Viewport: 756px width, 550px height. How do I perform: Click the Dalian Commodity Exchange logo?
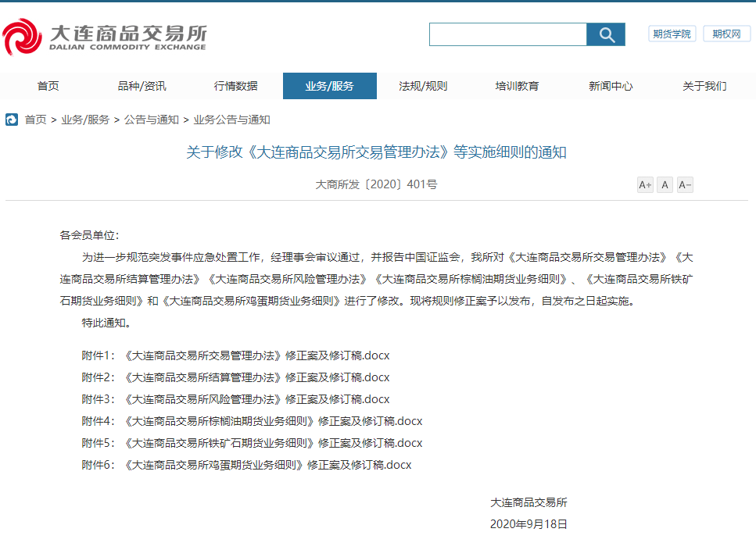point(105,37)
